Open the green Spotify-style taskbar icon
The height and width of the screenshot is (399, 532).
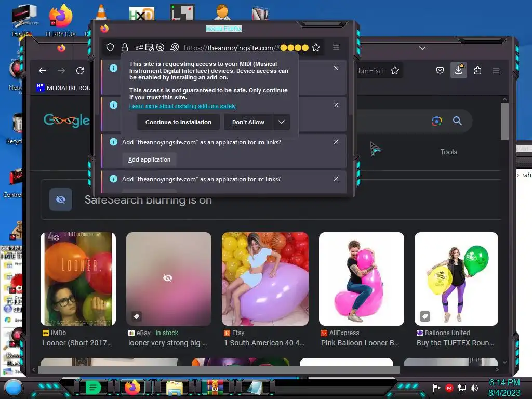(92, 388)
